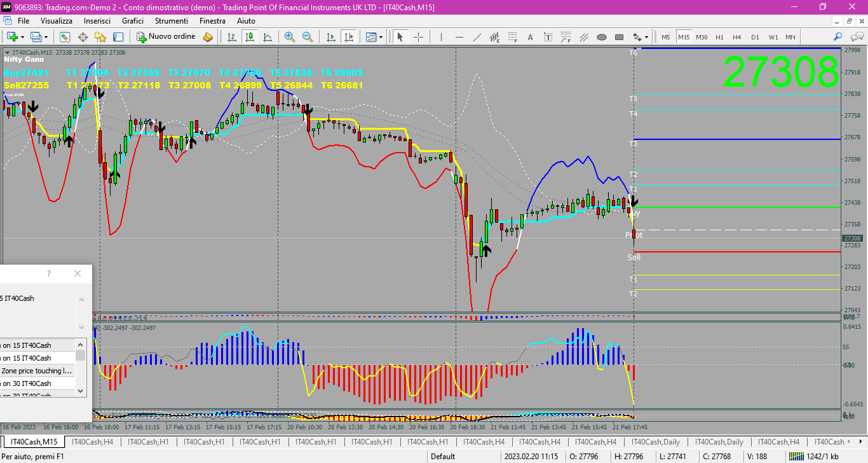The height and width of the screenshot is (463, 868).
Task: Click the alert dialog help question mark
Action: pos(49,273)
